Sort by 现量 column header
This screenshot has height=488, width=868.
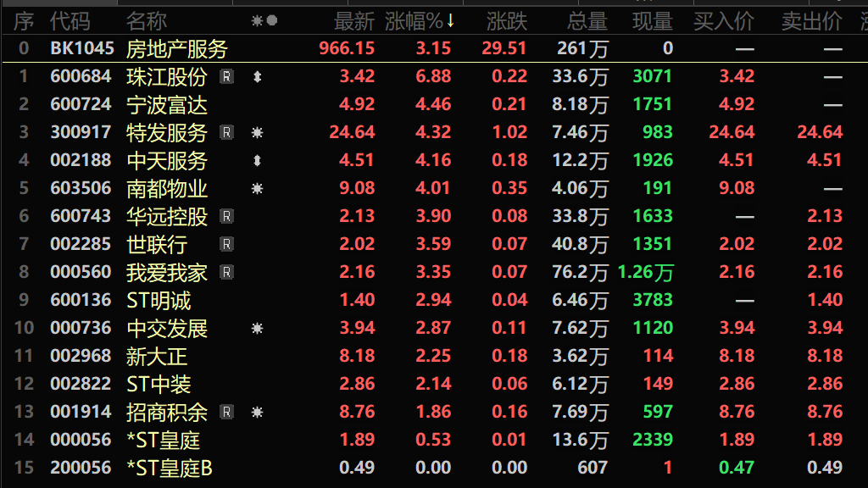[653, 21]
